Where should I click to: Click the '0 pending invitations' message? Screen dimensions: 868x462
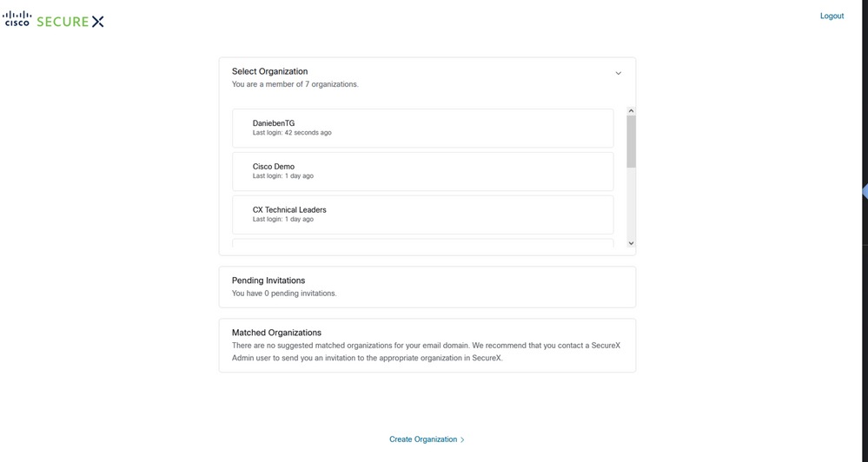click(x=284, y=294)
